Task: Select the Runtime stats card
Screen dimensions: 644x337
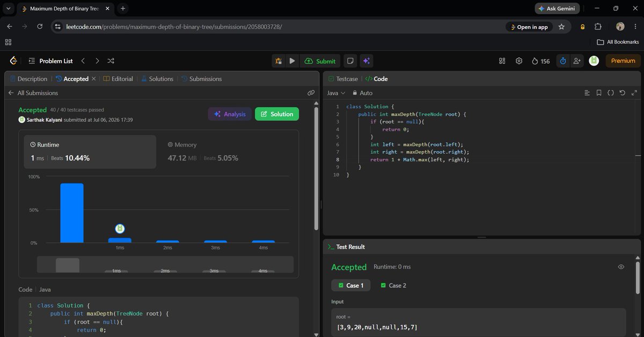Action: click(x=90, y=152)
